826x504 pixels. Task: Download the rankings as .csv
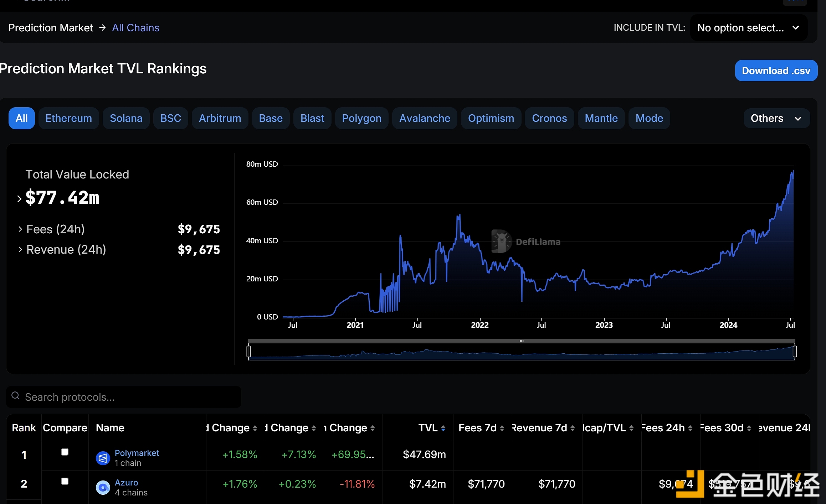pyautogui.click(x=776, y=71)
